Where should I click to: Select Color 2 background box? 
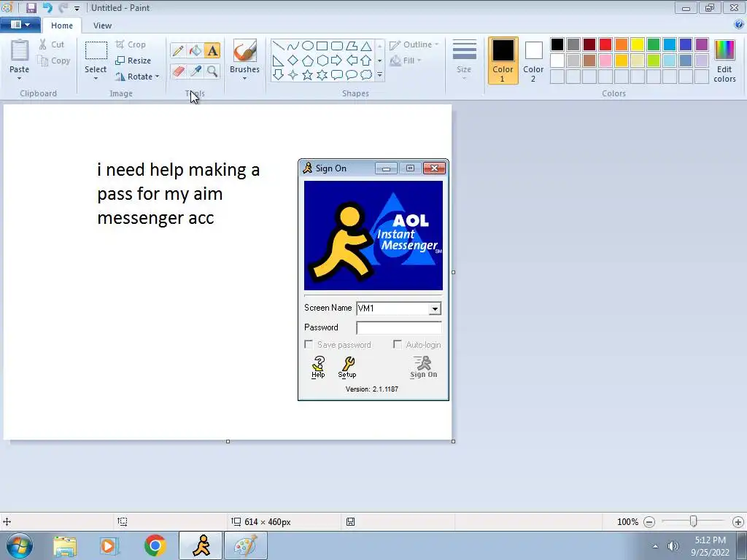click(x=533, y=61)
